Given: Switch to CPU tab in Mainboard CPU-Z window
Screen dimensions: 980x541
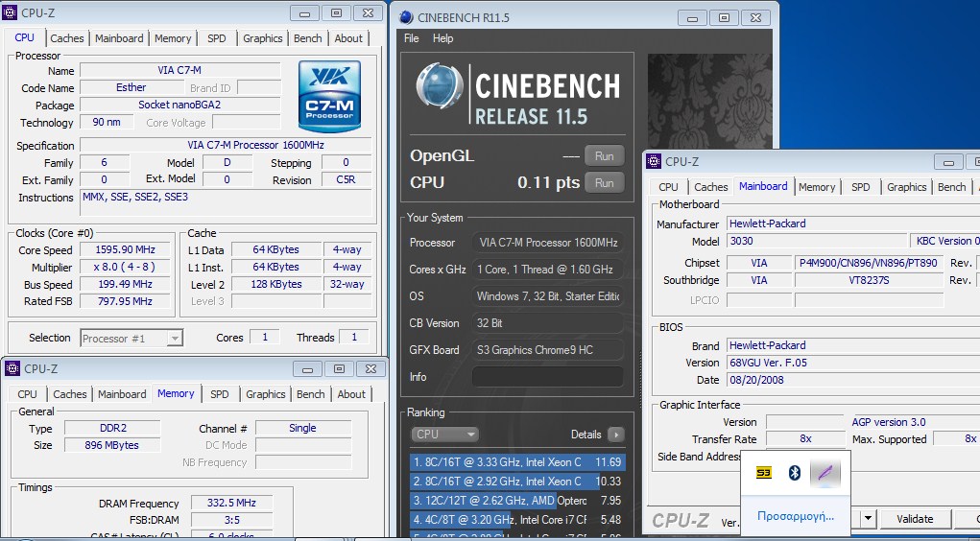Looking at the screenshot, I should click(x=668, y=187).
